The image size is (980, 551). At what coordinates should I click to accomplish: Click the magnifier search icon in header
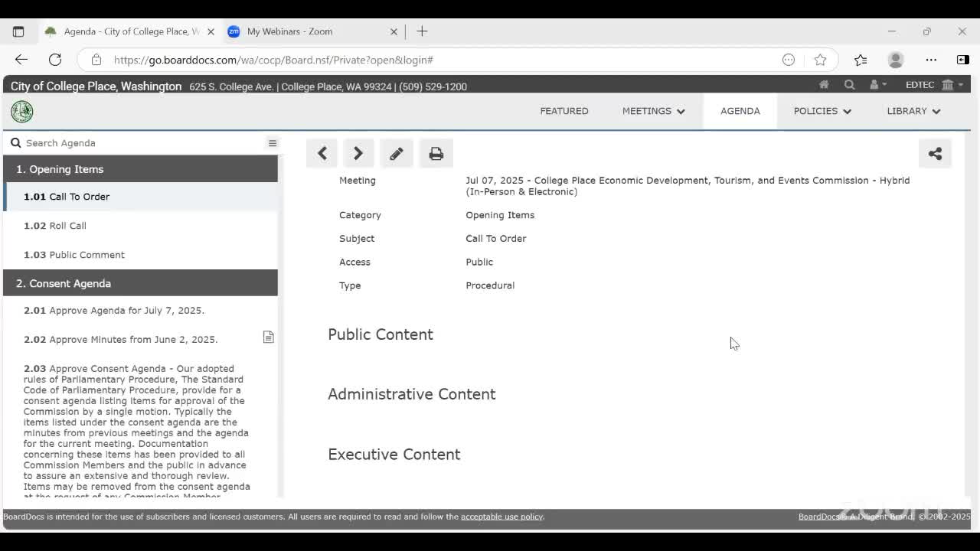click(849, 85)
